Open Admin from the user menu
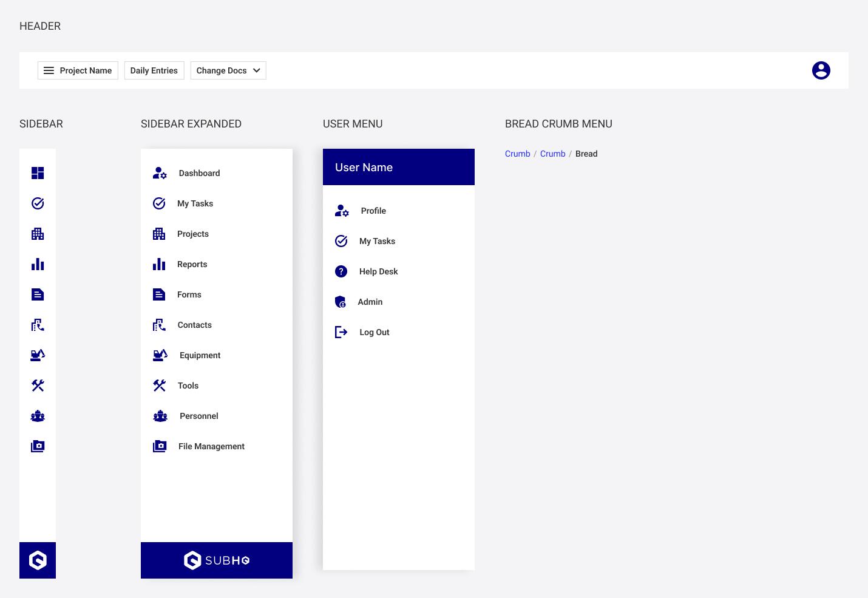Viewport: 868px width, 598px height. [x=370, y=302]
